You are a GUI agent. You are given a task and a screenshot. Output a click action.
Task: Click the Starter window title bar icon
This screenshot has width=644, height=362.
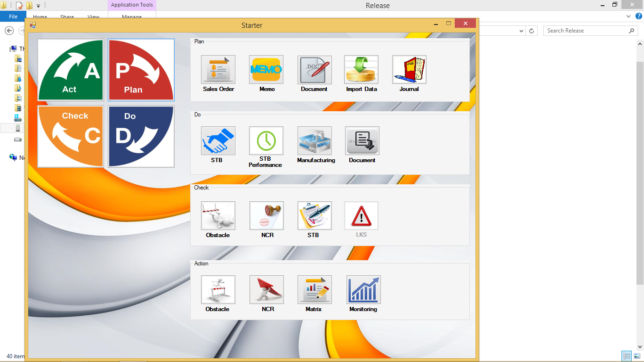[x=33, y=25]
